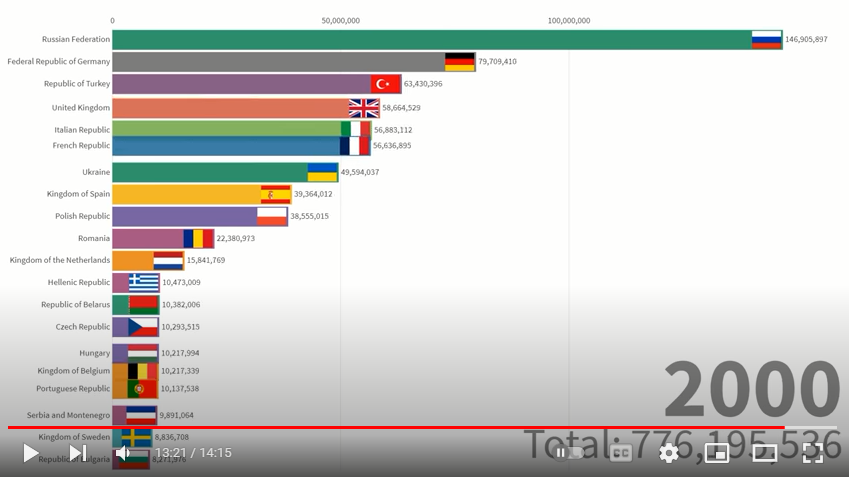
Task: Turn on closed captions
Action: coord(621,453)
